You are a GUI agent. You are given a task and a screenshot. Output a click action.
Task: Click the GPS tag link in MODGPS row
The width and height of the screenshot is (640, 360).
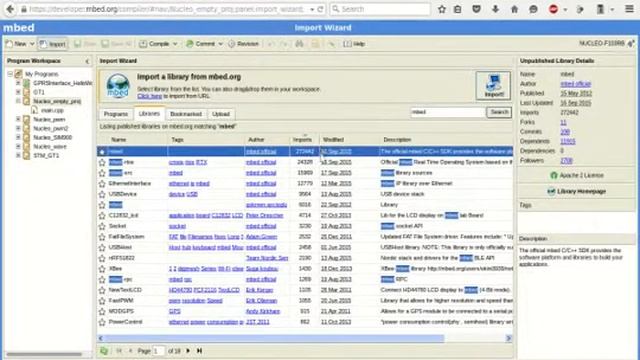point(175,311)
